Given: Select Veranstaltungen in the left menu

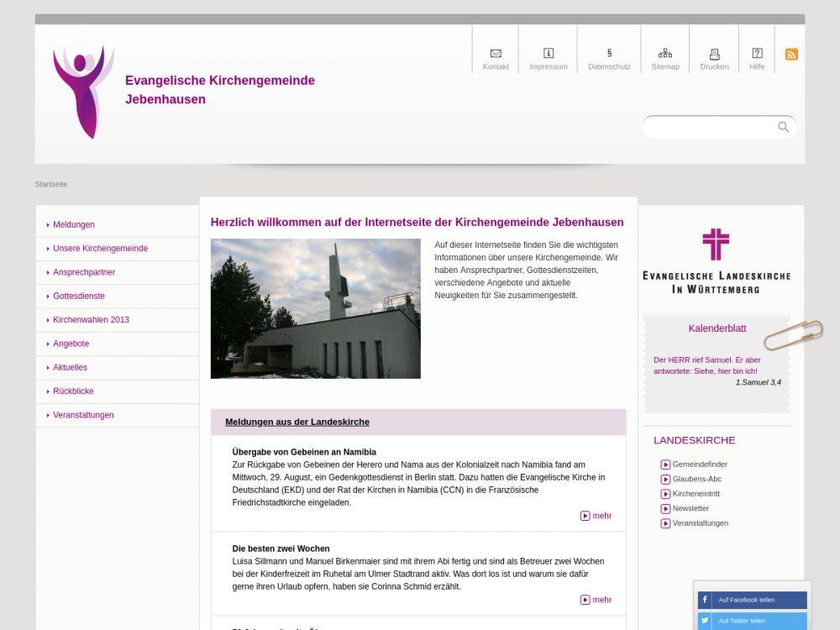Looking at the screenshot, I should [x=83, y=415].
